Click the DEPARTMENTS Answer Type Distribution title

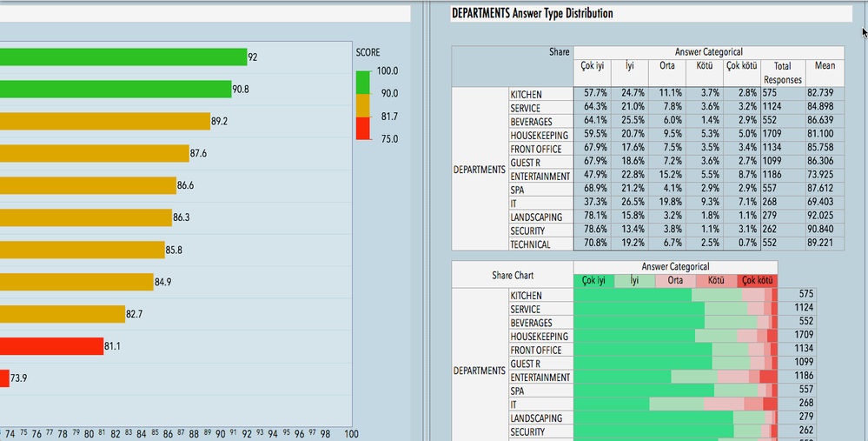pos(533,13)
